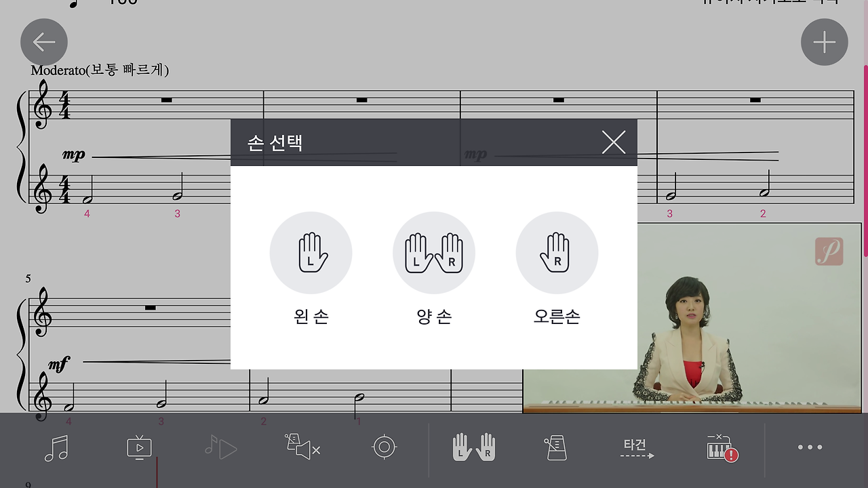Open hand selection in bottom toolbar

[x=474, y=447]
